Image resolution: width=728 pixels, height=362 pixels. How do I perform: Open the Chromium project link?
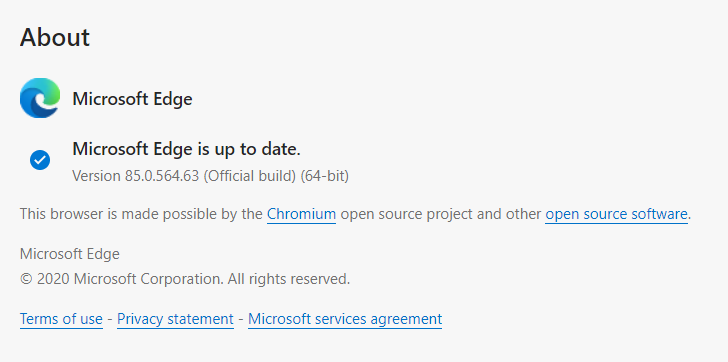[x=301, y=214]
